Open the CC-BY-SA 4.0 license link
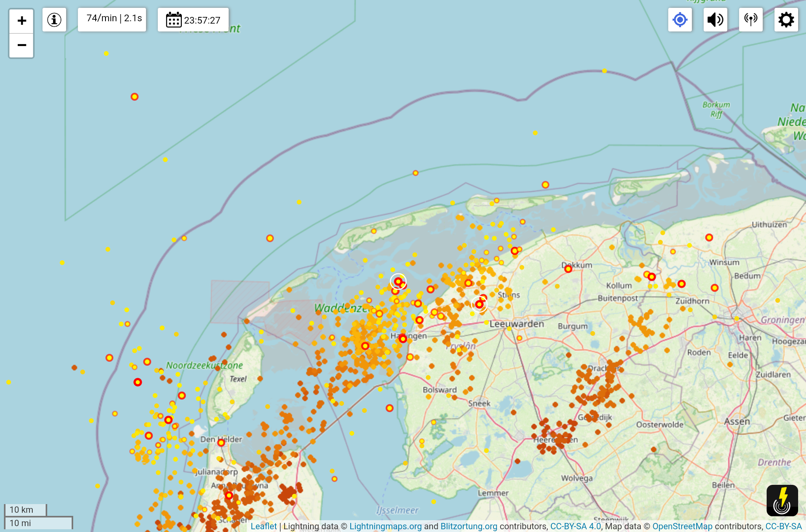 [575, 526]
